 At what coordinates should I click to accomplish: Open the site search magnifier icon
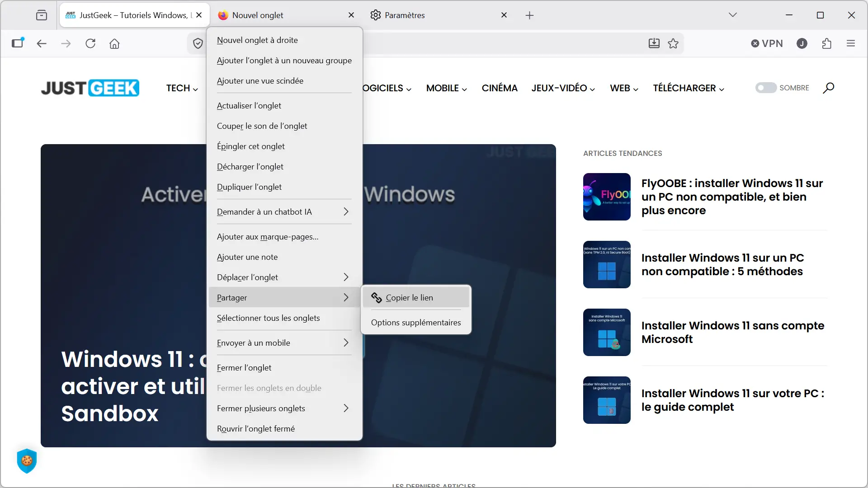pyautogui.click(x=828, y=88)
